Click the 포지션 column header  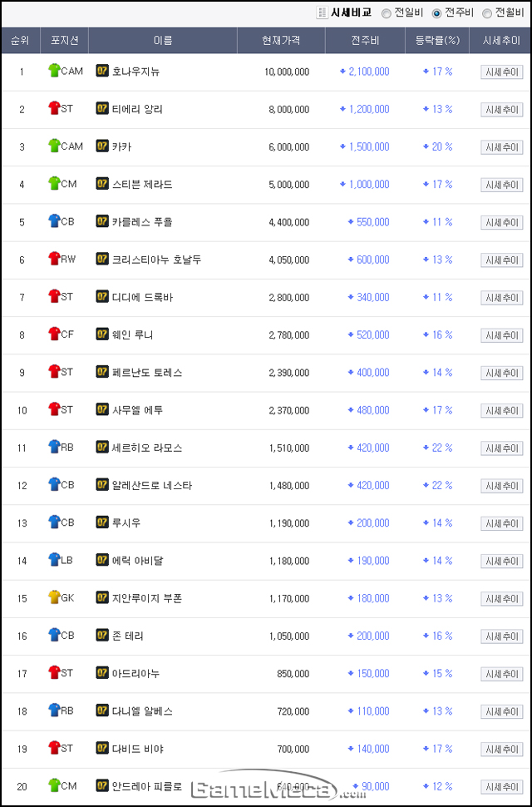[x=65, y=40]
